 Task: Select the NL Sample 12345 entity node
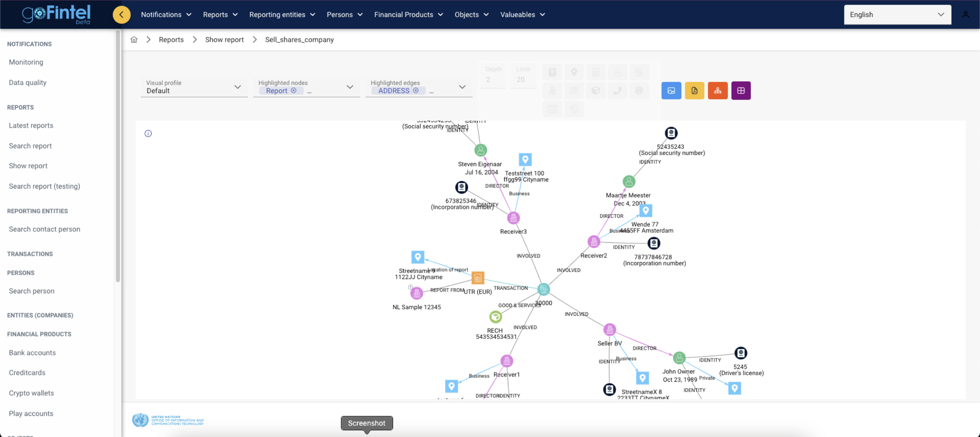click(x=416, y=293)
